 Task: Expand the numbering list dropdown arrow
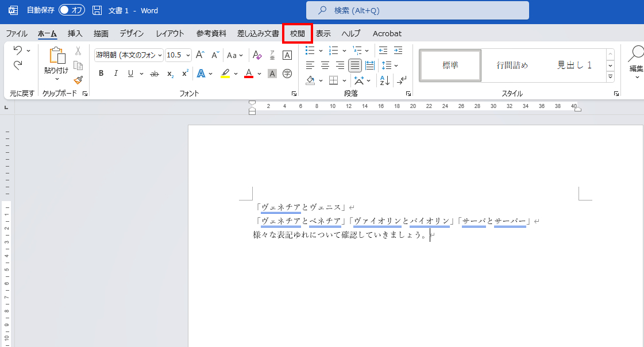click(x=344, y=51)
